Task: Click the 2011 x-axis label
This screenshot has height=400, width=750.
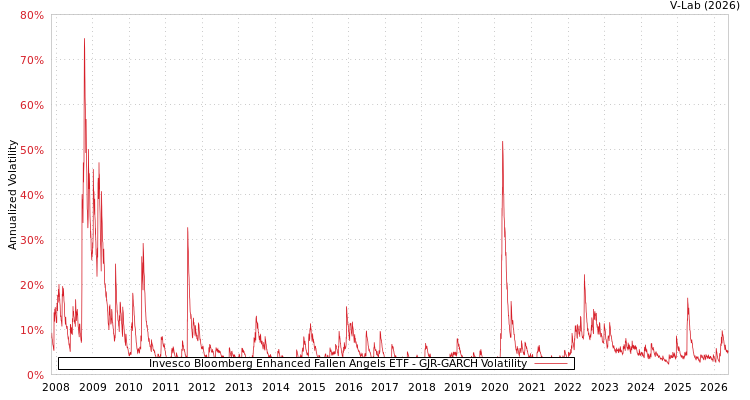Action: click(x=165, y=387)
